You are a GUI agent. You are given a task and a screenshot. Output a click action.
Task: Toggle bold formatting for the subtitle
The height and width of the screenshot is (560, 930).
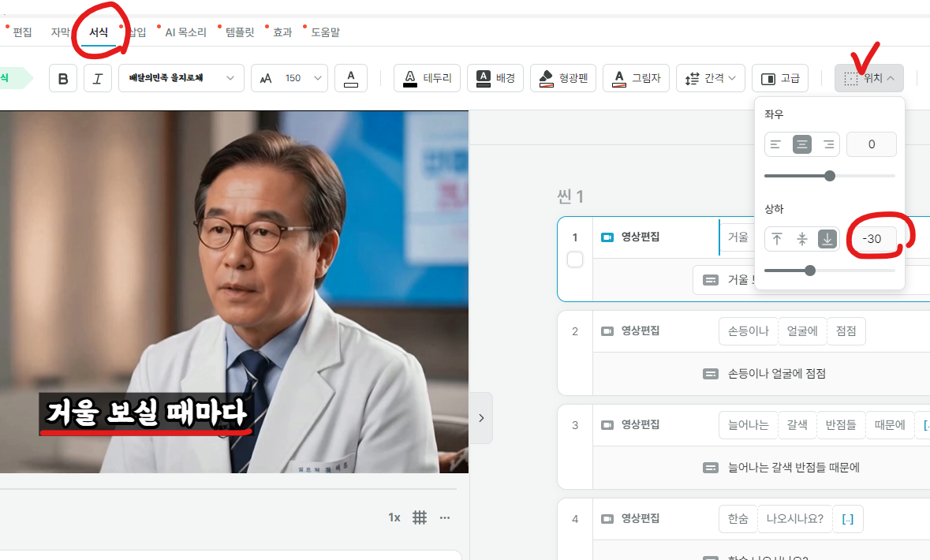(63, 77)
